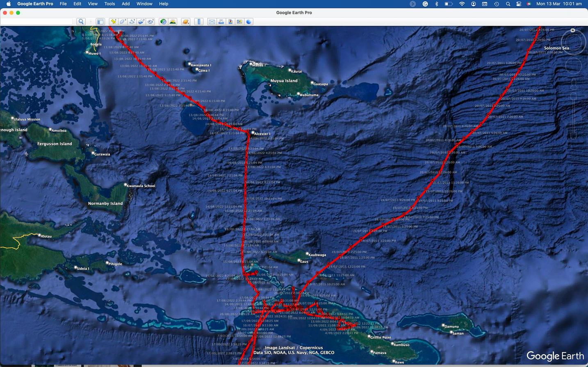Screen dimensions: 588x367
Task: Record a tour with toolbar icon
Action: tap(151, 22)
